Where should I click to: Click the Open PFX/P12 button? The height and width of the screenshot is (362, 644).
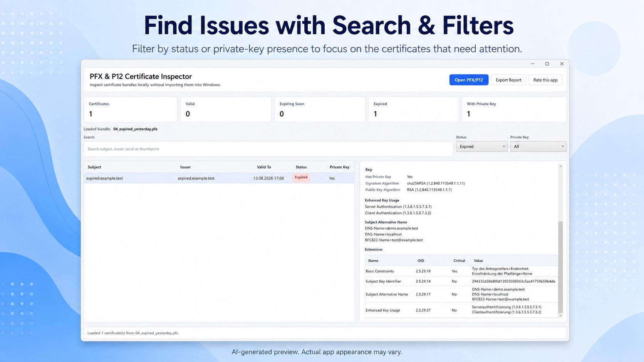468,80
